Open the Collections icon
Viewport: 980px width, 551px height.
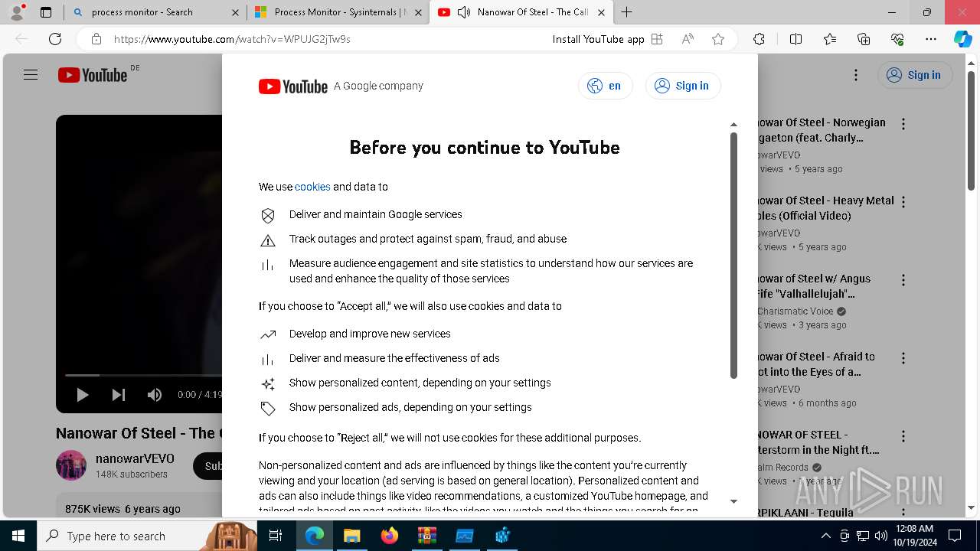pyautogui.click(x=864, y=39)
